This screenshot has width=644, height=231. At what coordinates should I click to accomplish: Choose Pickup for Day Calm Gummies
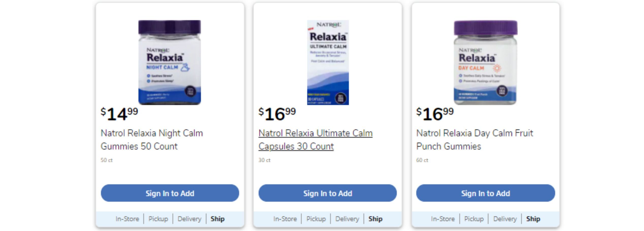tap(474, 219)
